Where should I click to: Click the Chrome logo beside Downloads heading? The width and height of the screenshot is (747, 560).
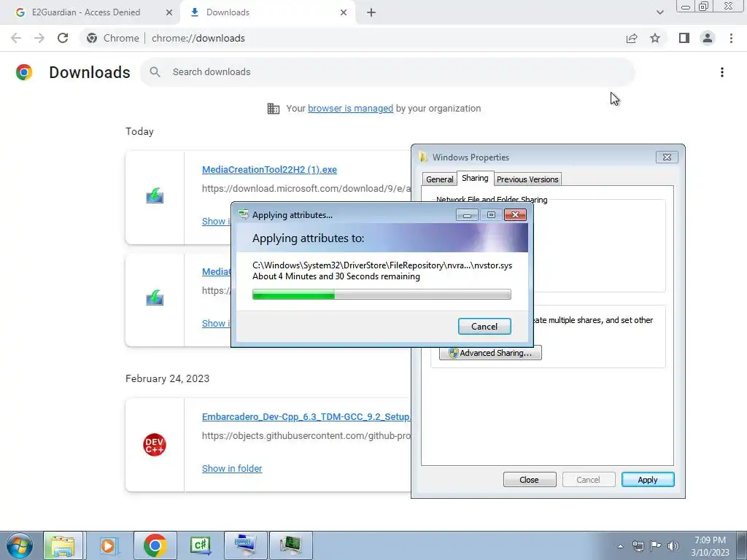pyautogui.click(x=24, y=72)
